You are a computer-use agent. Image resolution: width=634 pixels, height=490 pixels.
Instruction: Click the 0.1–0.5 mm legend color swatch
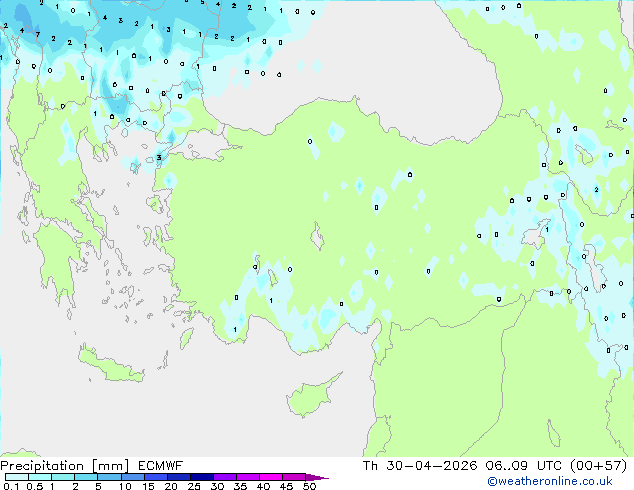[17, 477]
